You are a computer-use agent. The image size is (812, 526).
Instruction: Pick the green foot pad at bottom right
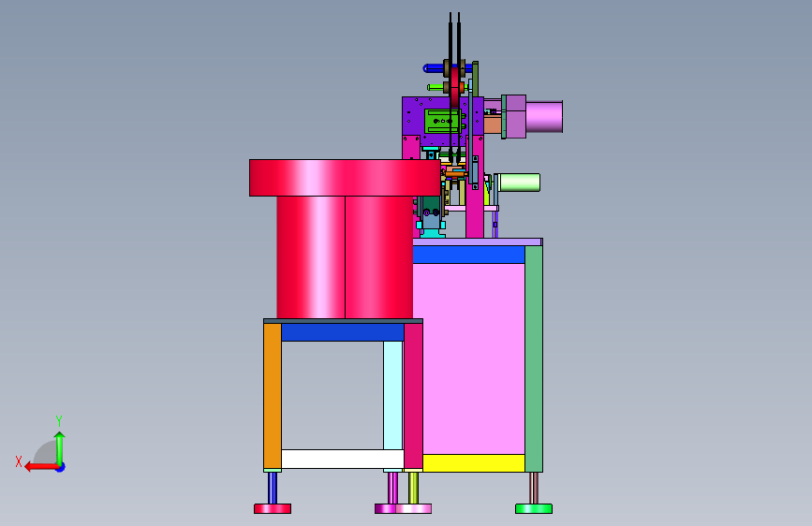coord(534,509)
